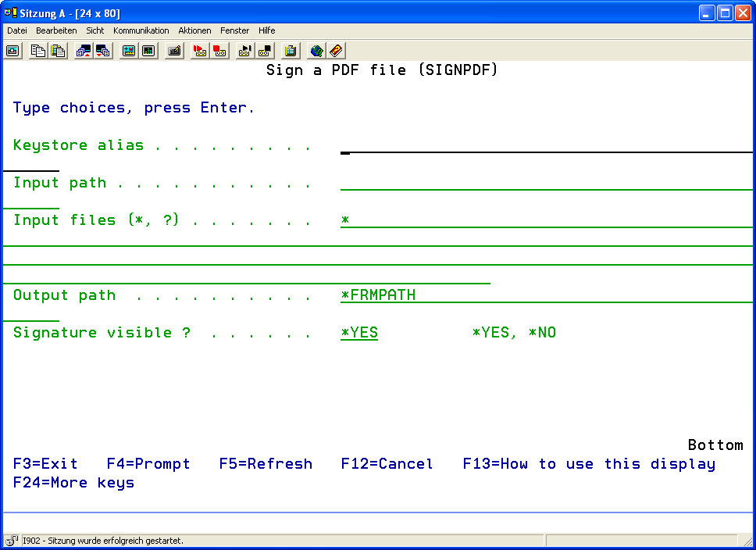
Task: Click the Paste clipboard icon in toolbar
Action: tap(58, 51)
